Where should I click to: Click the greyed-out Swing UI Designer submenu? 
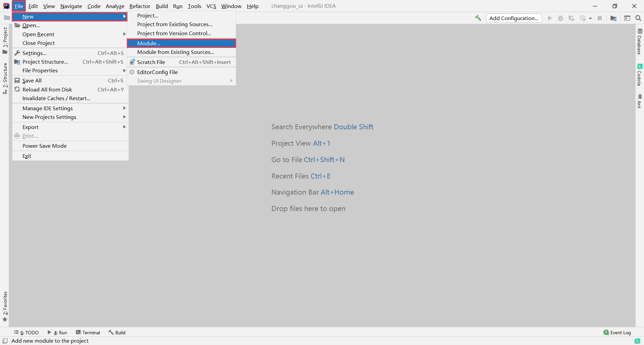click(181, 81)
